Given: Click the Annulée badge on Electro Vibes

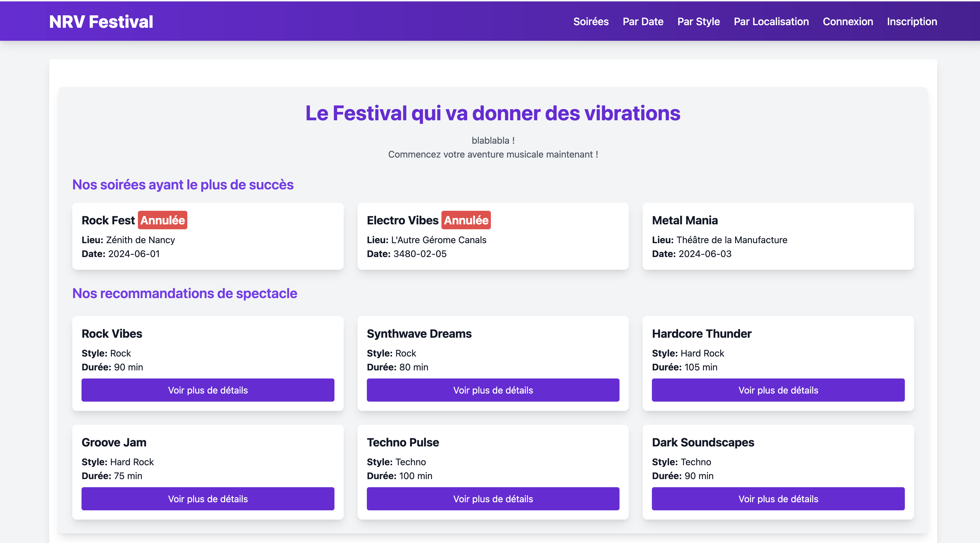Looking at the screenshot, I should click(x=466, y=220).
